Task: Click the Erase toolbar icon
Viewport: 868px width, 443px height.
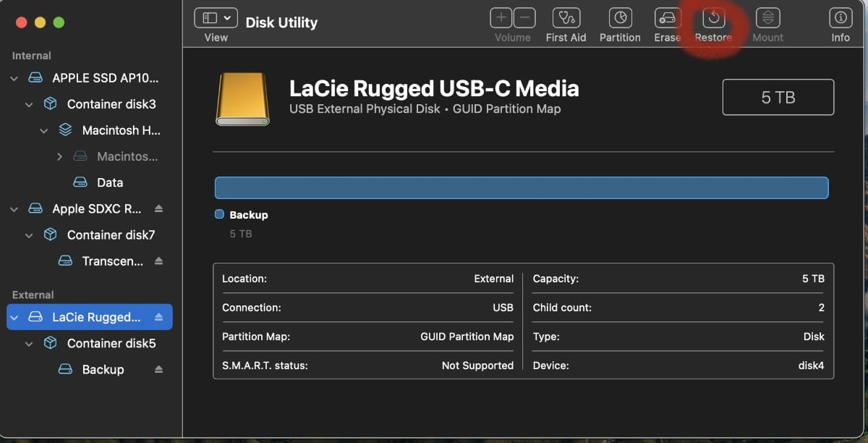Action: (667, 19)
